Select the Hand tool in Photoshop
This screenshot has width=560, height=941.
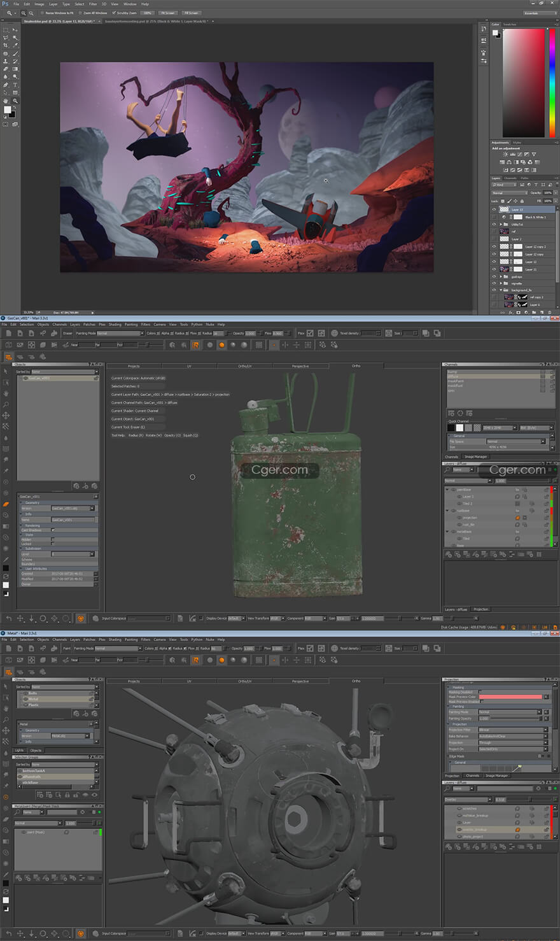pyautogui.click(x=6, y=101)
